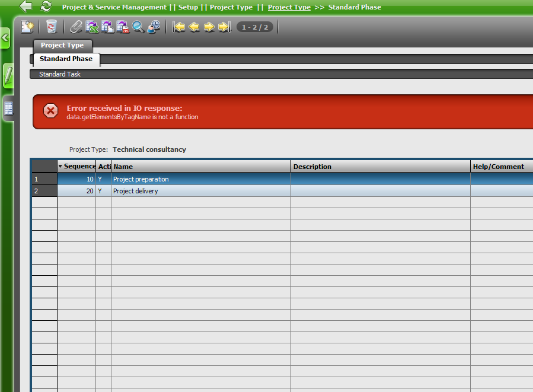Open attachments via paperclip icon

(76, 27)
